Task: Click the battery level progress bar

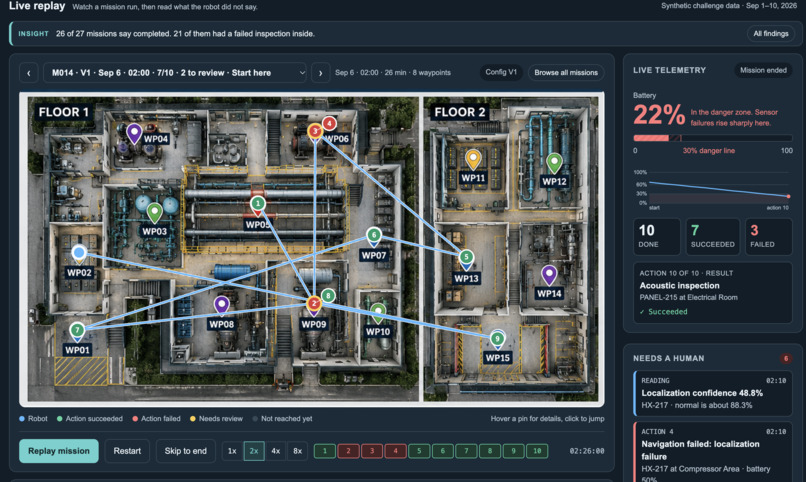Action: [x=712, y=138]
